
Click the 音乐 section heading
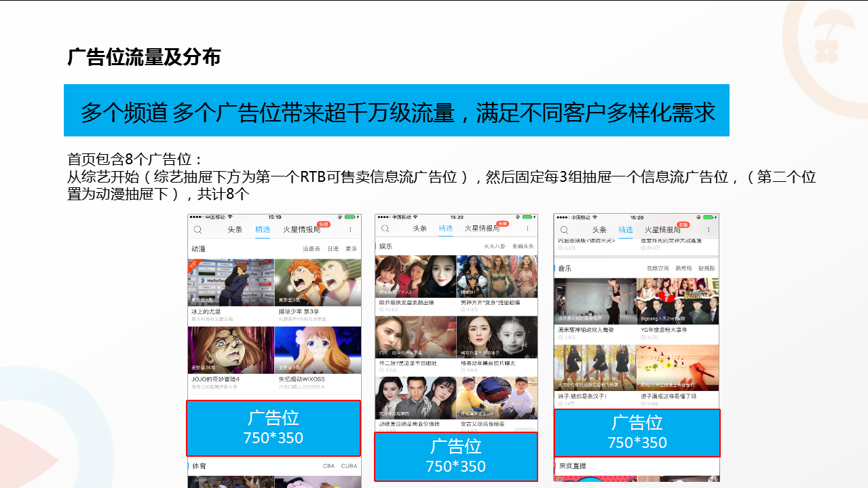point(565,269)
